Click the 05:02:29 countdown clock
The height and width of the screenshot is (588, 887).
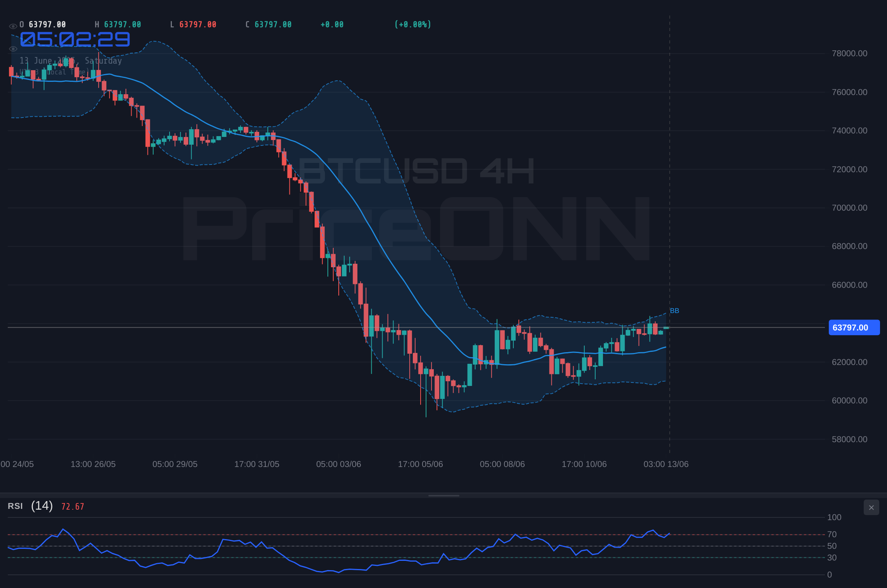click(75, 39)
